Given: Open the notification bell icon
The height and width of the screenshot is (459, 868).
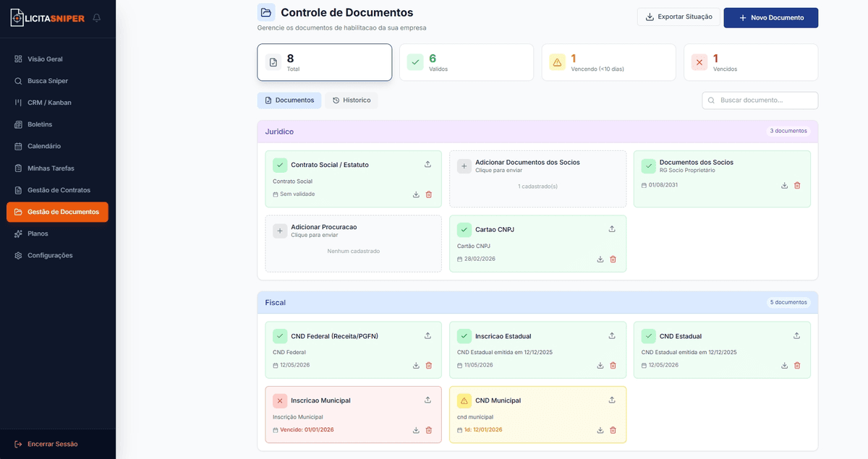Looking at the screenshot, I should click(x=96, y=17).
